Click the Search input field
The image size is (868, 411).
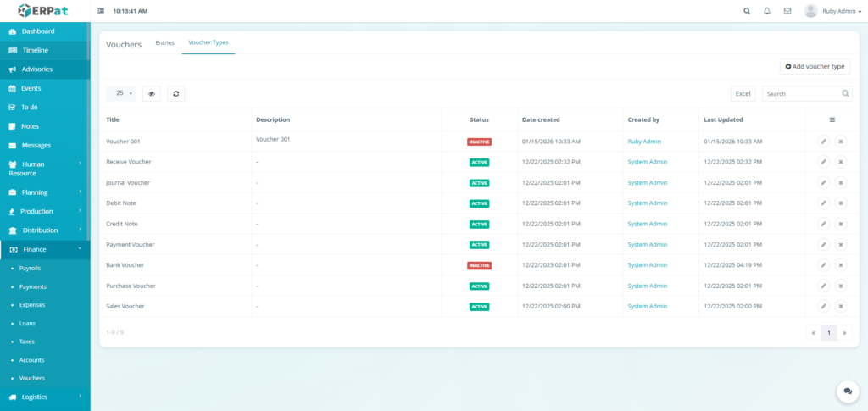[x=801, y=94]
